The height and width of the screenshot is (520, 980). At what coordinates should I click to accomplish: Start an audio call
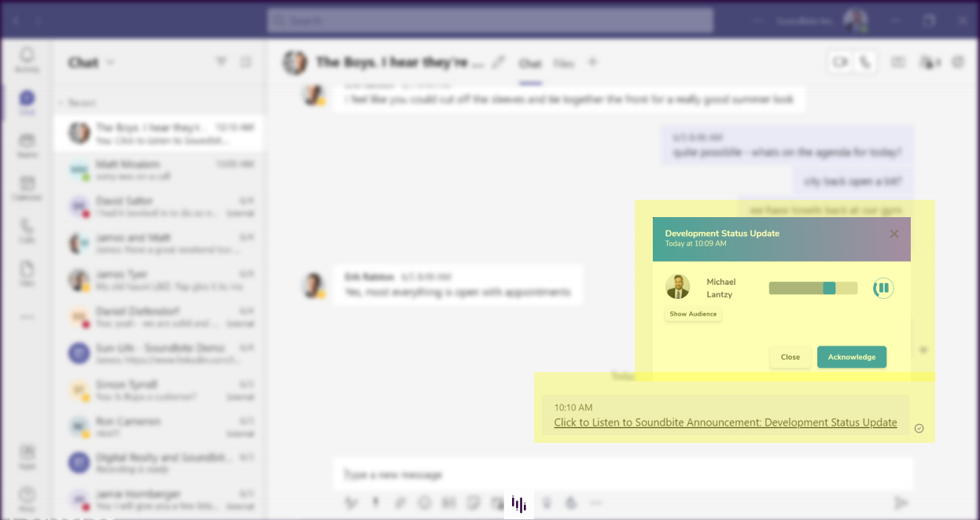[x=866, y=62]
